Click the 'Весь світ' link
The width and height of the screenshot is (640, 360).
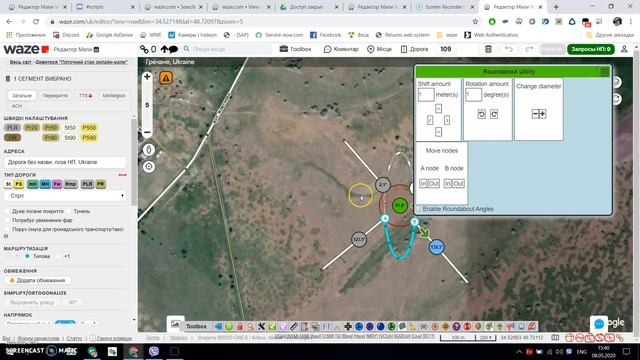[x=20, y=62]
